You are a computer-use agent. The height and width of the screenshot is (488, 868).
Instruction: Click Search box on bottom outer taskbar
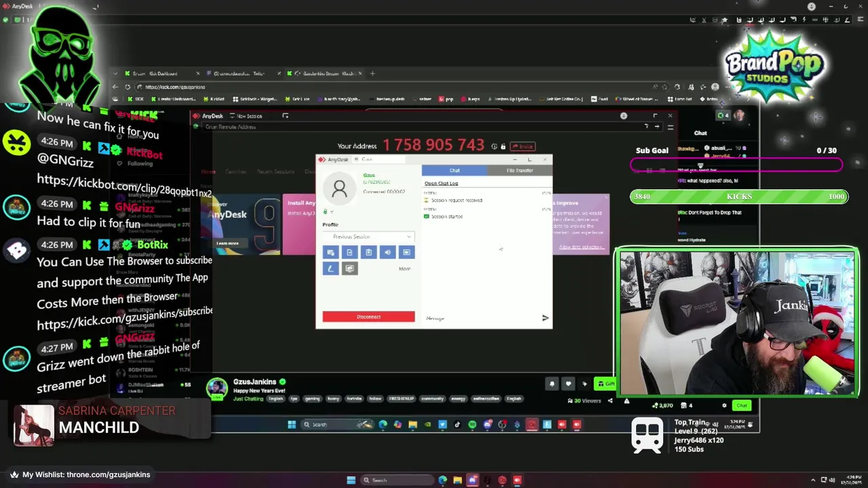pos(397,480)
